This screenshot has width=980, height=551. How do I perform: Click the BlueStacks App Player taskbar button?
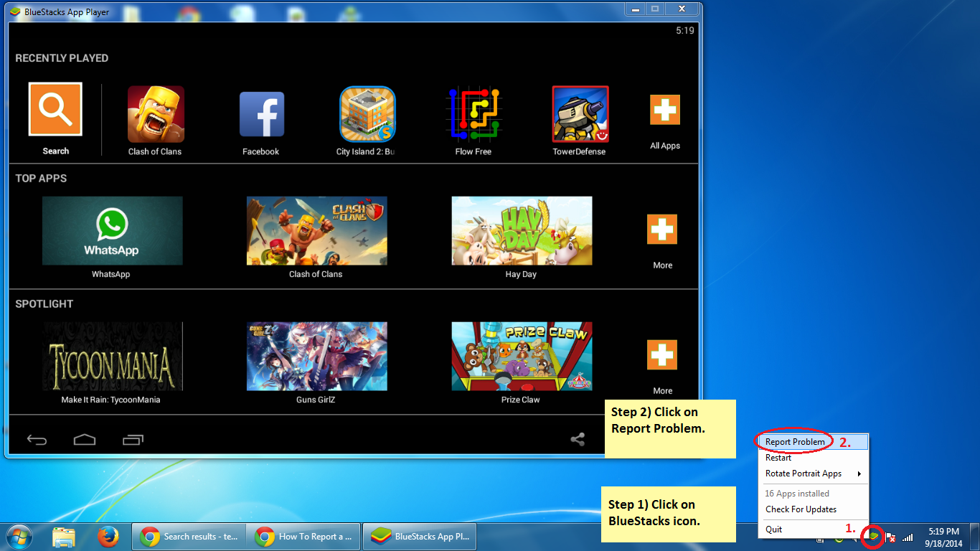pos(420,537)
